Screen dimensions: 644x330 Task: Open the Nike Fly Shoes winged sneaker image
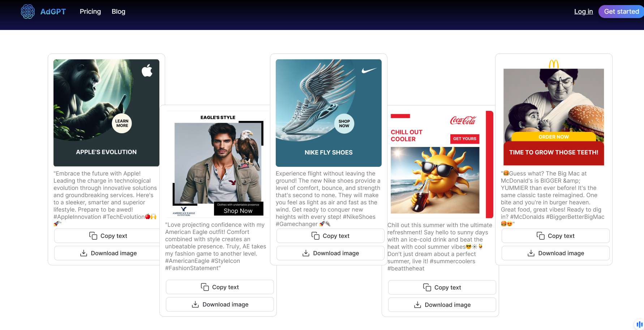pyautogui.click(x=329, y=113)
